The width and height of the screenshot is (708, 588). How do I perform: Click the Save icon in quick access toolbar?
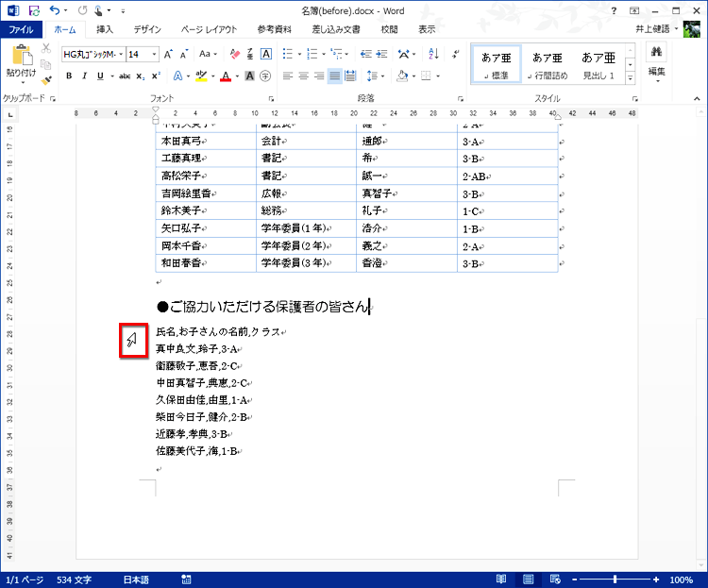[x=33, y=10]
